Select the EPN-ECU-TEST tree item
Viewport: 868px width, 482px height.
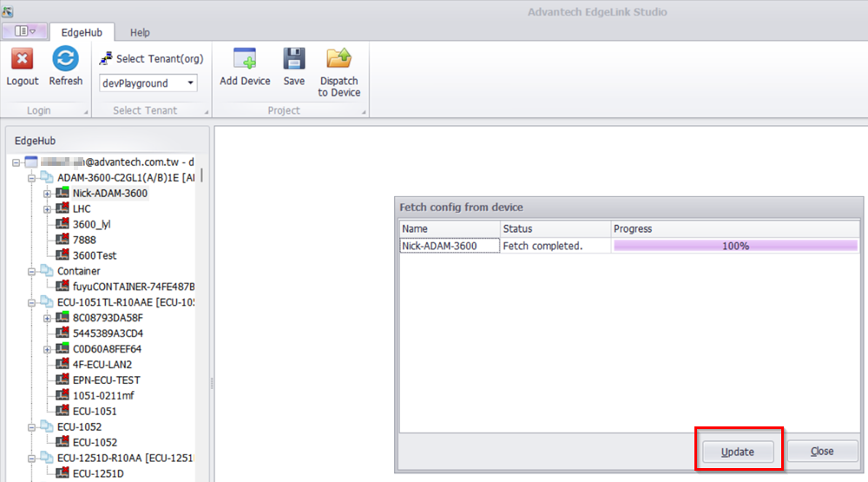pos(106,380)
